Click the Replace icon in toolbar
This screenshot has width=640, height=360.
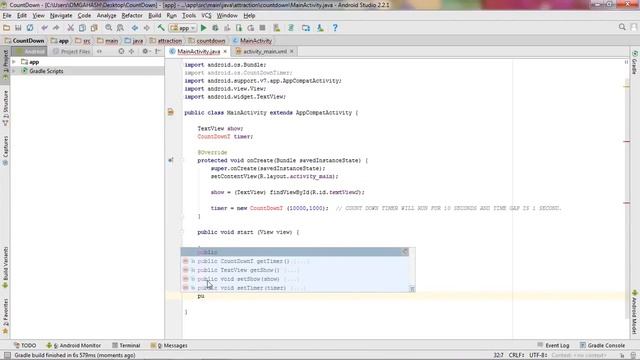(x=120, y=28)
